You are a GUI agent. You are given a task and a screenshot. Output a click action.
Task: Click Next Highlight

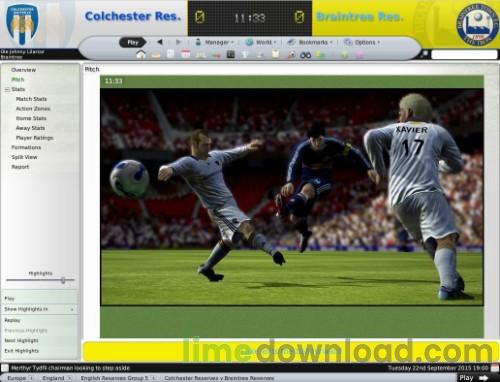(x=21, y=340)
